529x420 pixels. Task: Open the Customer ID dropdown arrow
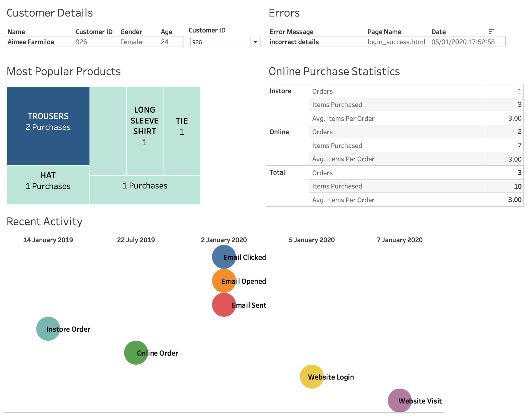pos(255,42)
